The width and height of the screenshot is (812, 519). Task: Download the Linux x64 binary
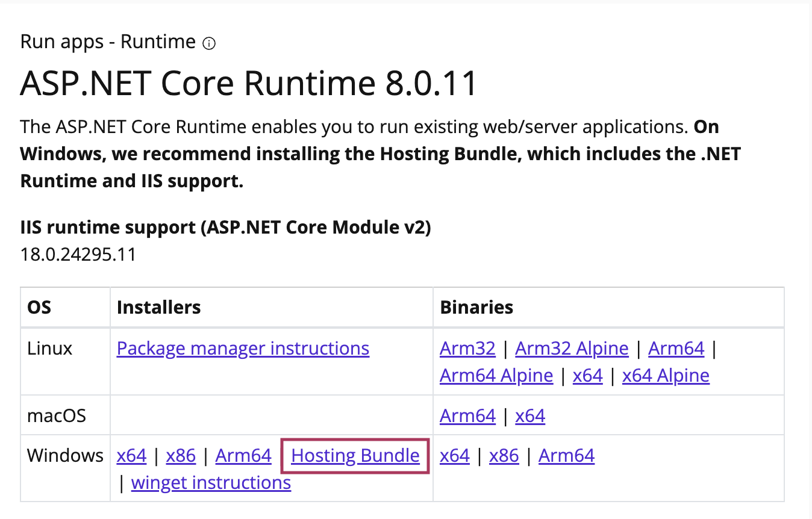(587, 376)
